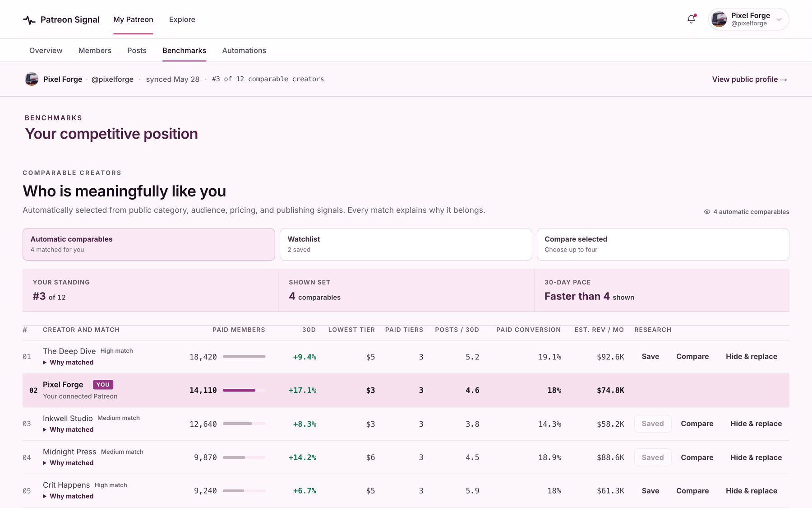Click the 30D column header
812x508 pixels.
click(309, 330)
